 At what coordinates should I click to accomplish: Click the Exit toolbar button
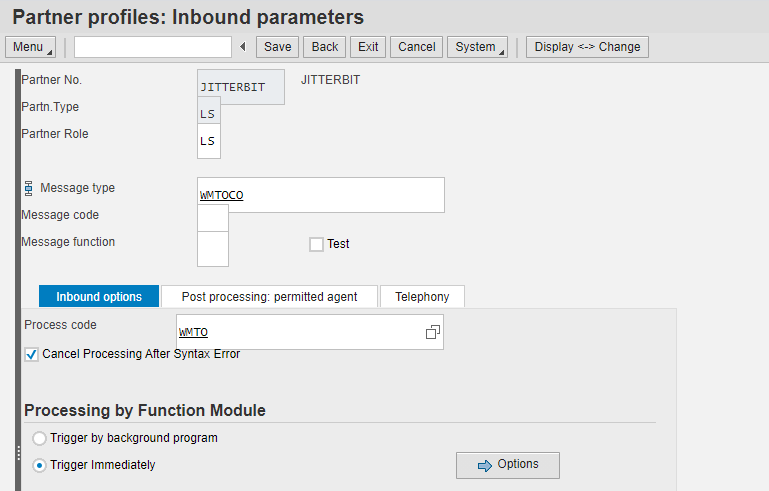[368, 47]
